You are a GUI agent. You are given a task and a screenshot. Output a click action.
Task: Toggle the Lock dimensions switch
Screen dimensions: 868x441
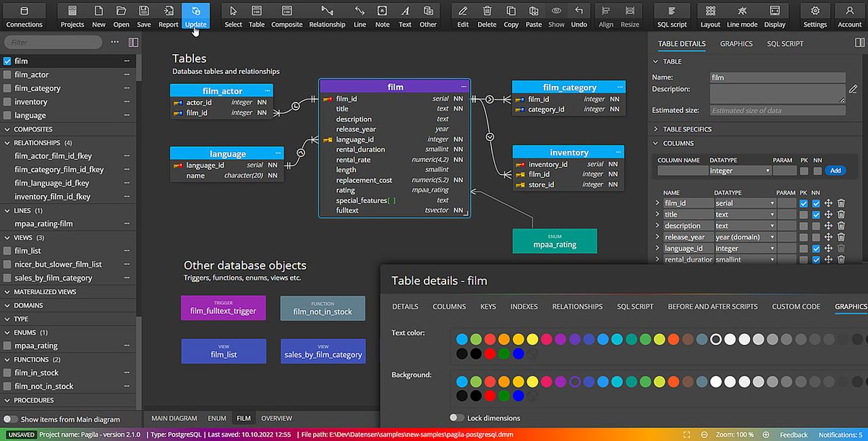point(456,418)
